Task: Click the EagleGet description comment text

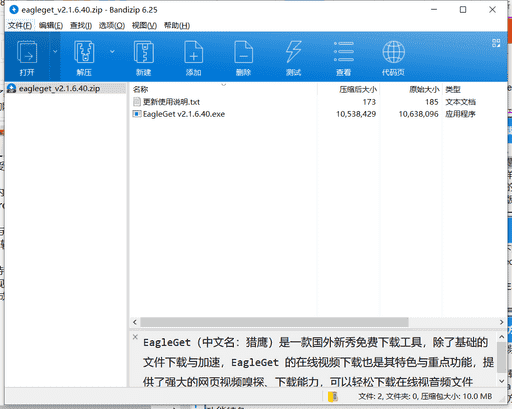Action: pyautogui.click(x=318, y=362)
